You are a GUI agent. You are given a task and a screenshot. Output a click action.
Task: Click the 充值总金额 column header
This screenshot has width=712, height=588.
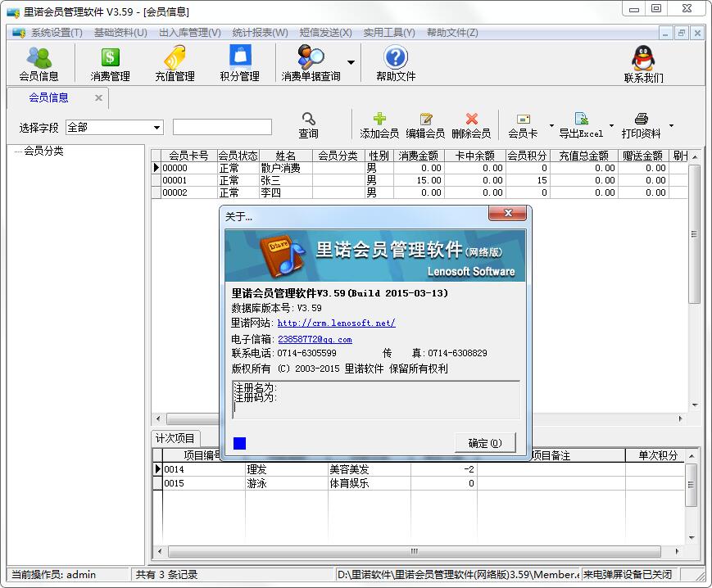click(x=583, y=156)
